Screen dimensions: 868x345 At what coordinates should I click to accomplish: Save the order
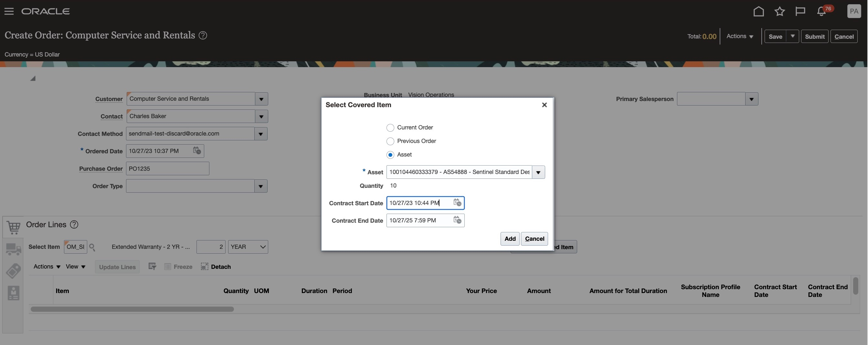pyautogui.click(x=775, y=36)
